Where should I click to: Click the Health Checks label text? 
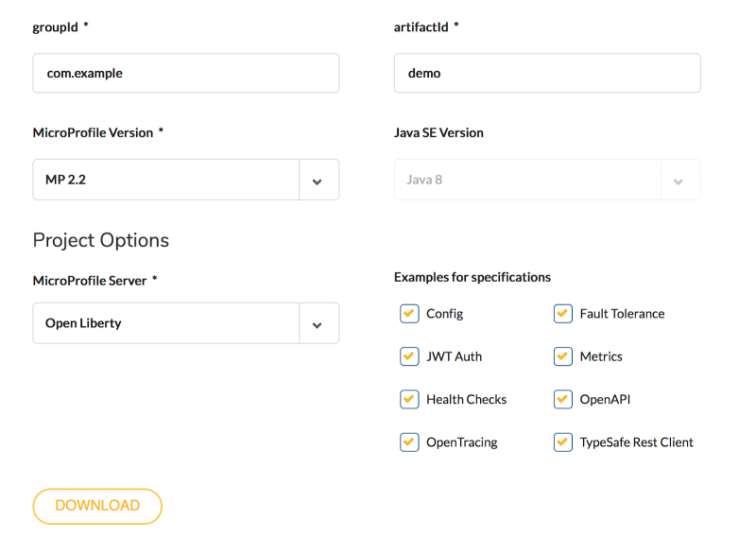tap(466, 400)
